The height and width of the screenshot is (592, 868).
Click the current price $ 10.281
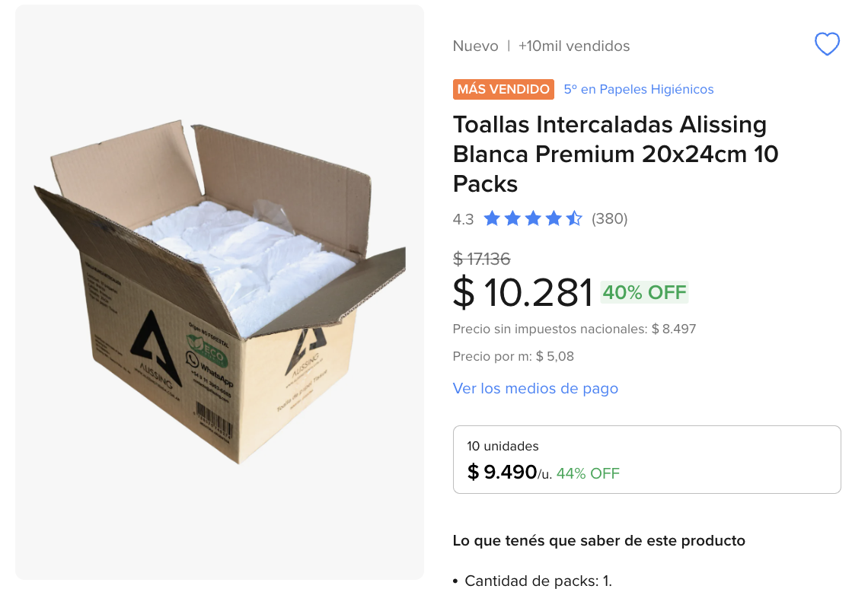pyautogui.click(x=523, y=292)
